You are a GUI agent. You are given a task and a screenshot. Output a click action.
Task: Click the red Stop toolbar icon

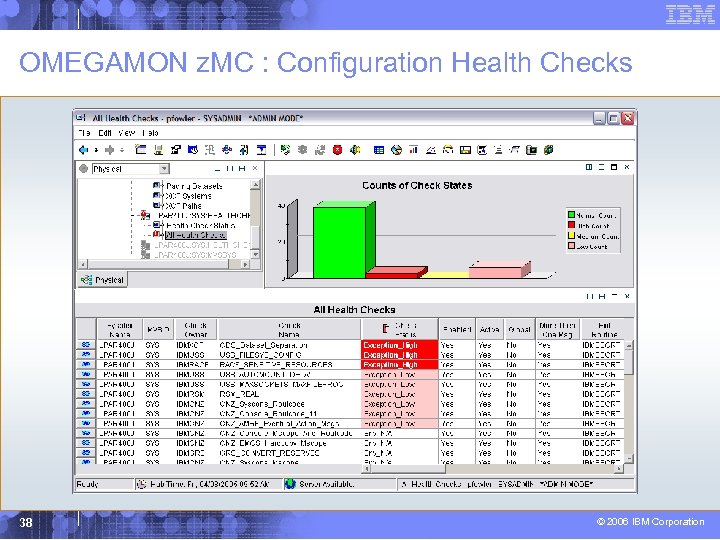(x=338, y=150)
